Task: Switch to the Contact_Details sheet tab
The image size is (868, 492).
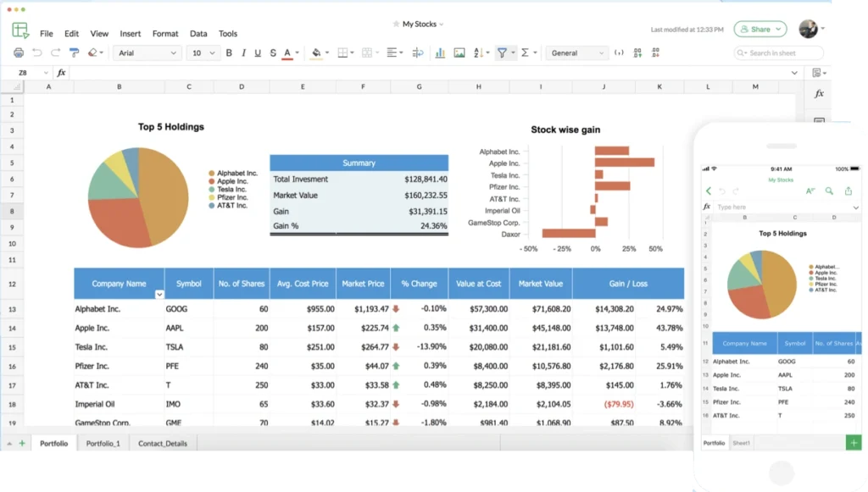Action: click(x=163, y=443)
